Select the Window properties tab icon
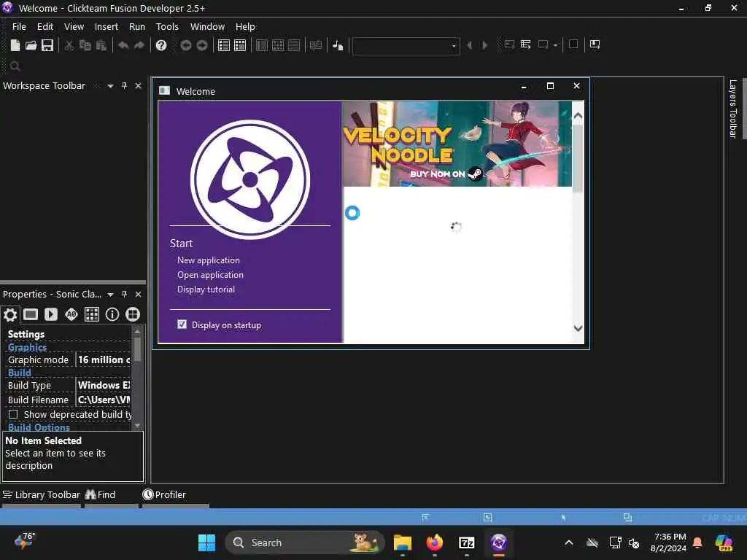747x560 pixels. (31, 314)
